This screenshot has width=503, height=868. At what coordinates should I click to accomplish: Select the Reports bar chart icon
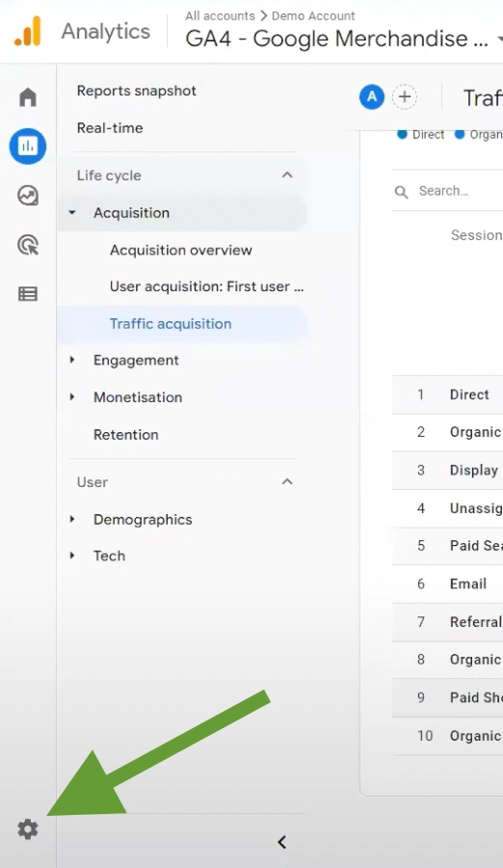[x=28, y=147]
